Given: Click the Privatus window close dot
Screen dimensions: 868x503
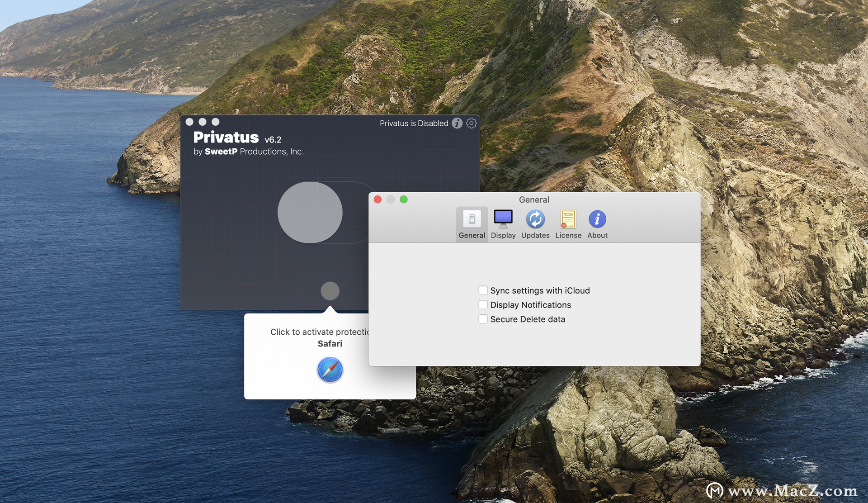Looking at the screenshot, I should pyautogui.click(x=189, y=122).
